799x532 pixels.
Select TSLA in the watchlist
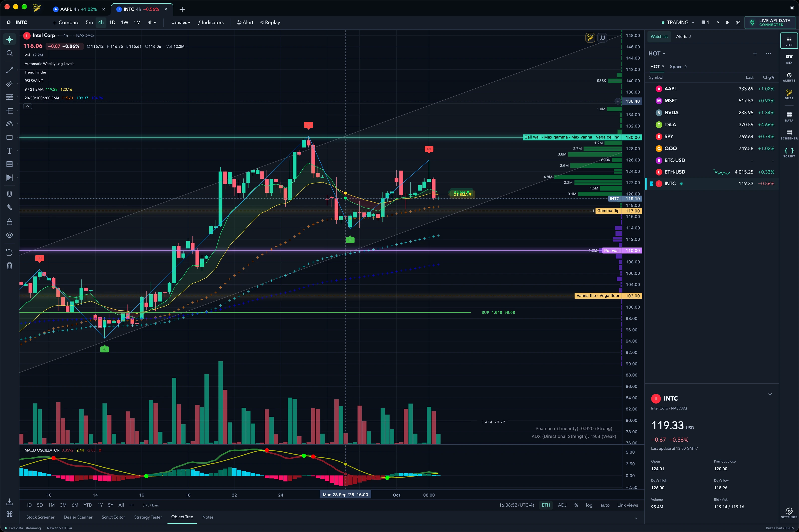pos(711,125)
